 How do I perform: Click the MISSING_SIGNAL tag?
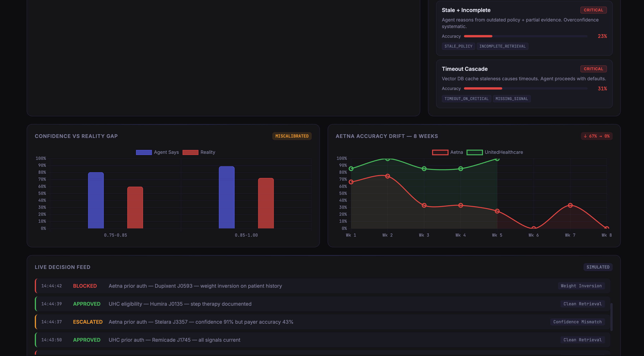512,98
